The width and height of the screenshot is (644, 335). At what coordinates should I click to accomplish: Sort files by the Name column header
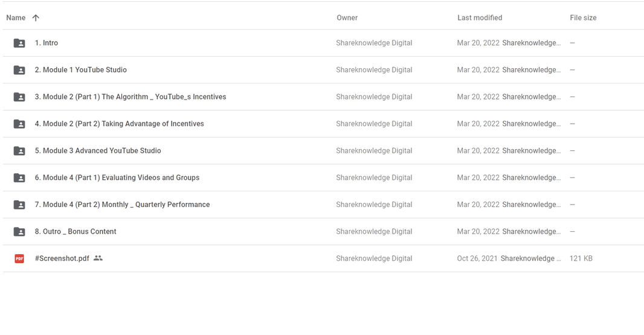tap(16, 18)
